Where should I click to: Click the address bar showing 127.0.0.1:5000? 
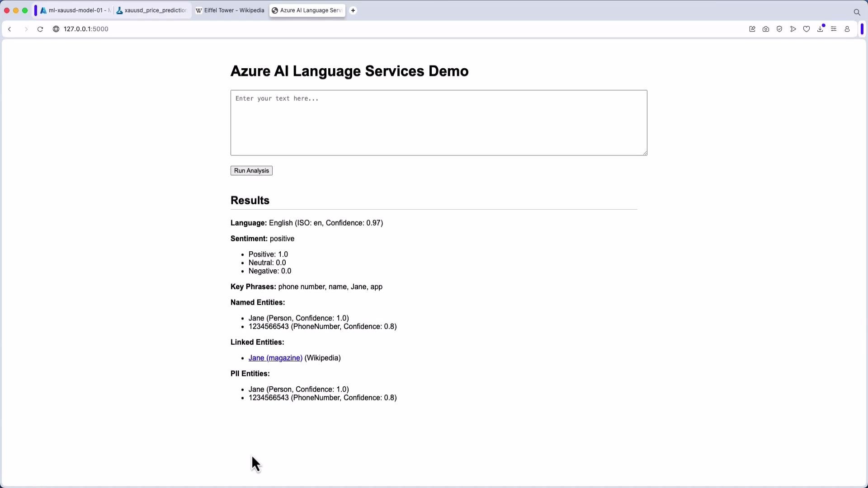pos(86,29)
